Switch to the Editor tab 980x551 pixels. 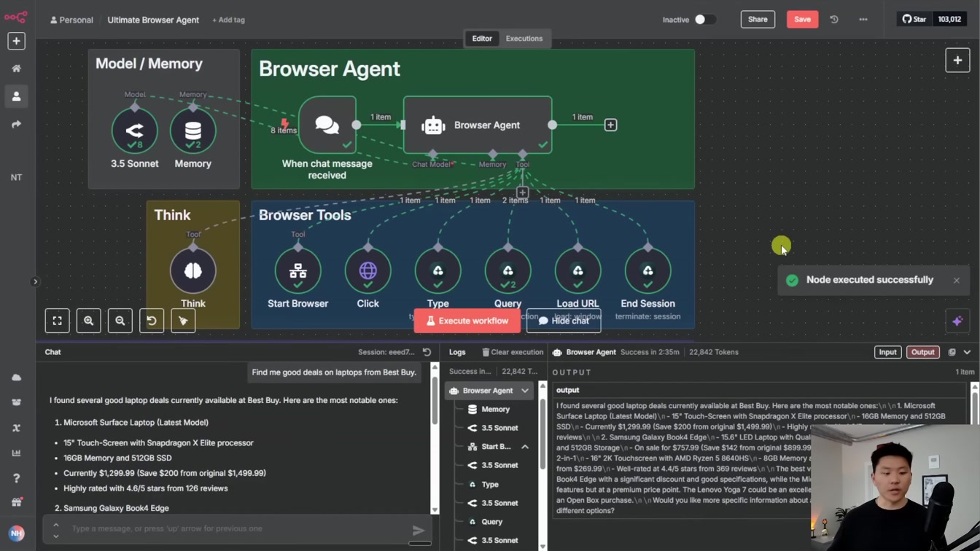point(482,39)
